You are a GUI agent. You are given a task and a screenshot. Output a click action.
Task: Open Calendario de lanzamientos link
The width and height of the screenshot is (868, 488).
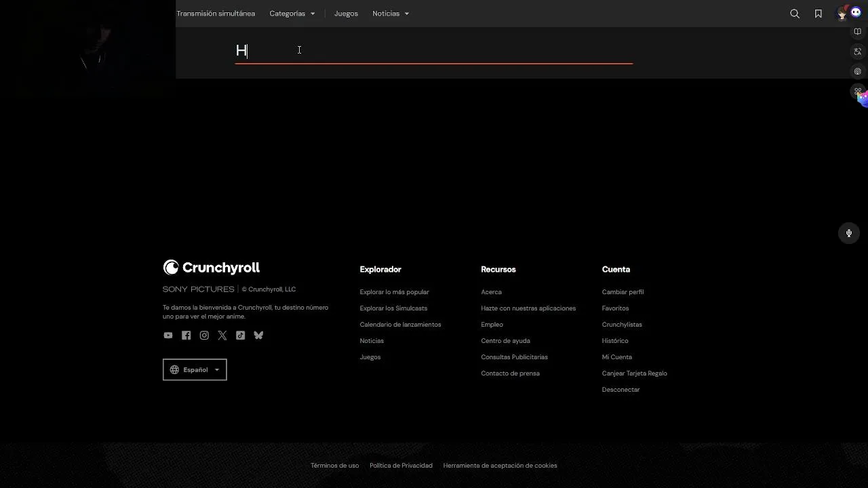pos(400,325)
